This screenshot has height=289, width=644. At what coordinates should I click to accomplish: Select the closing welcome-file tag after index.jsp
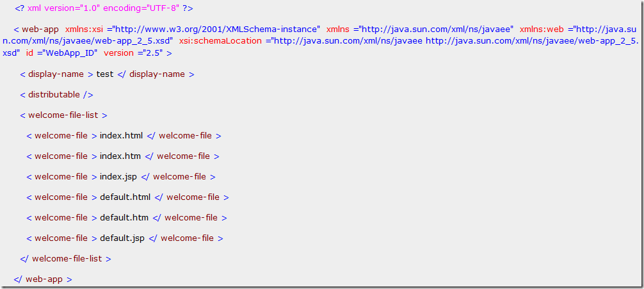tap(178, 177)
